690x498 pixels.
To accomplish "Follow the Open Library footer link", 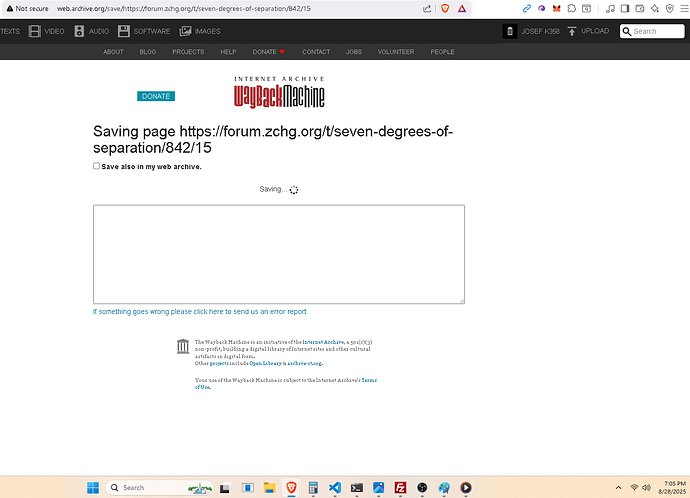I will [x=265, y=363].
